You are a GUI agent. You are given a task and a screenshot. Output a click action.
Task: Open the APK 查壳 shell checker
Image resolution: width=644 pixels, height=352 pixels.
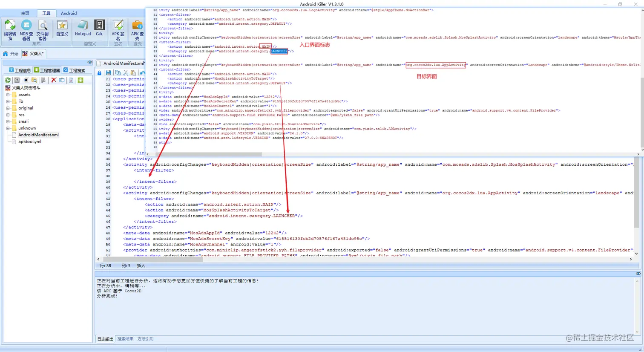click(x=137, y=30)
